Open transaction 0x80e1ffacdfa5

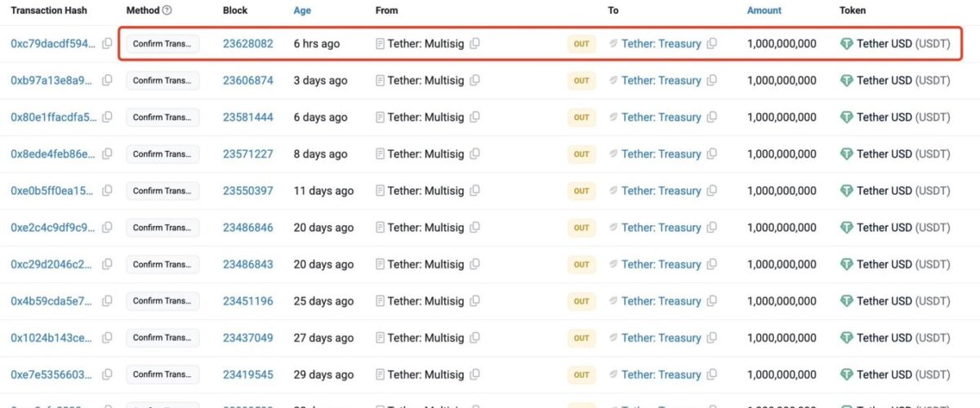(53, 118)
